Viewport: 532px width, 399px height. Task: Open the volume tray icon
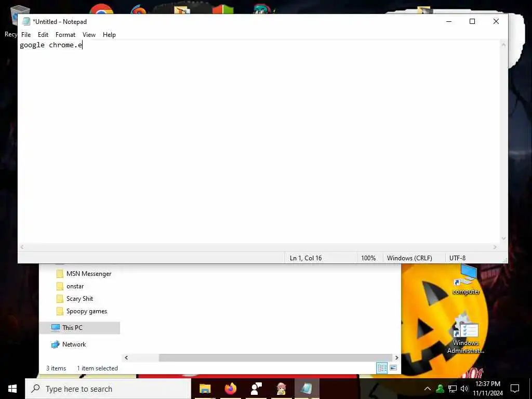464,389
